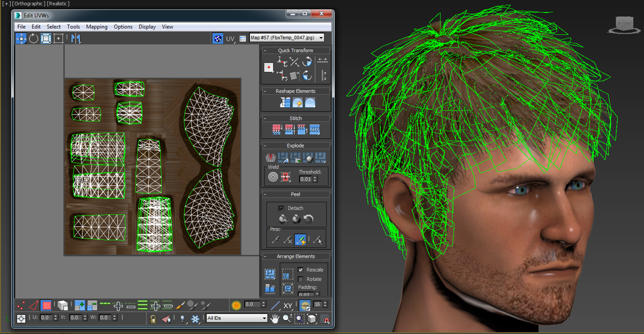Toggle Vertex sub-object selection mode
Screen dimensions: 644x334
point(21,305)
